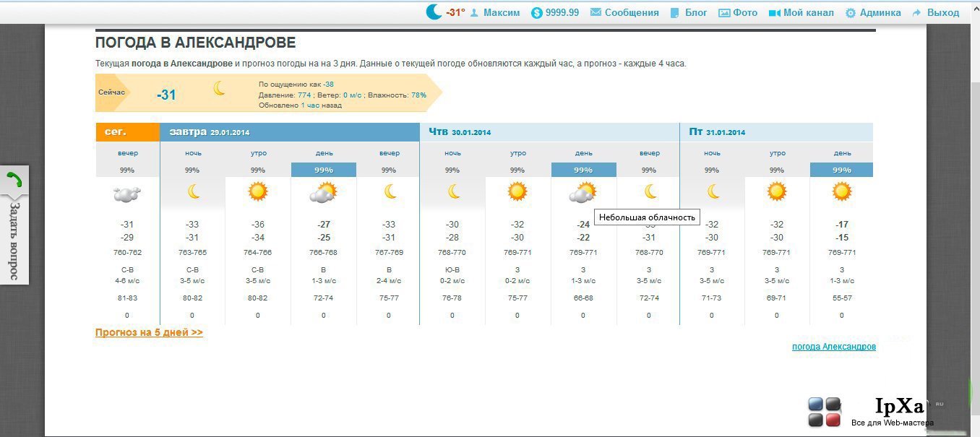Select the Чтв 30.01.2014 header

tap(549, 132)
